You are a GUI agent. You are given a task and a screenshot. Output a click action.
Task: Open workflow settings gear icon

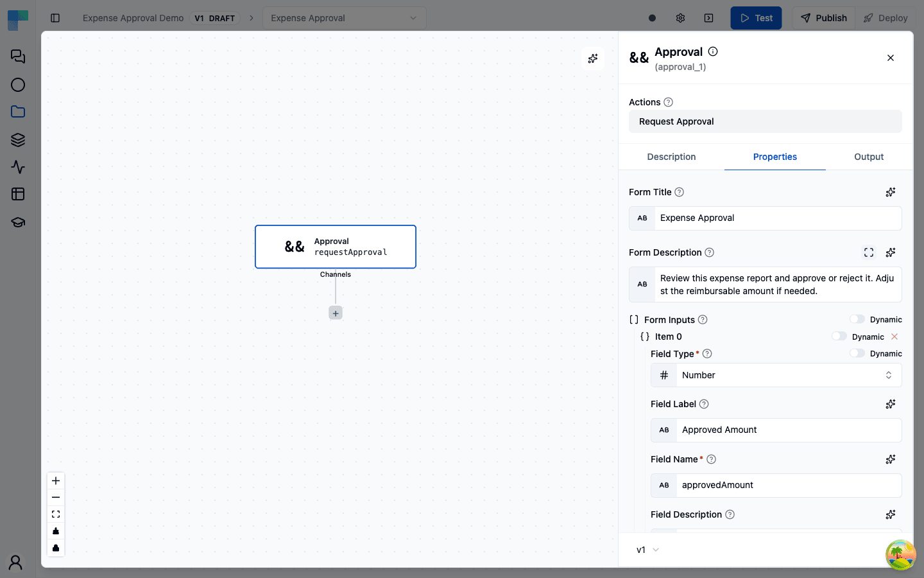(680, 18)
